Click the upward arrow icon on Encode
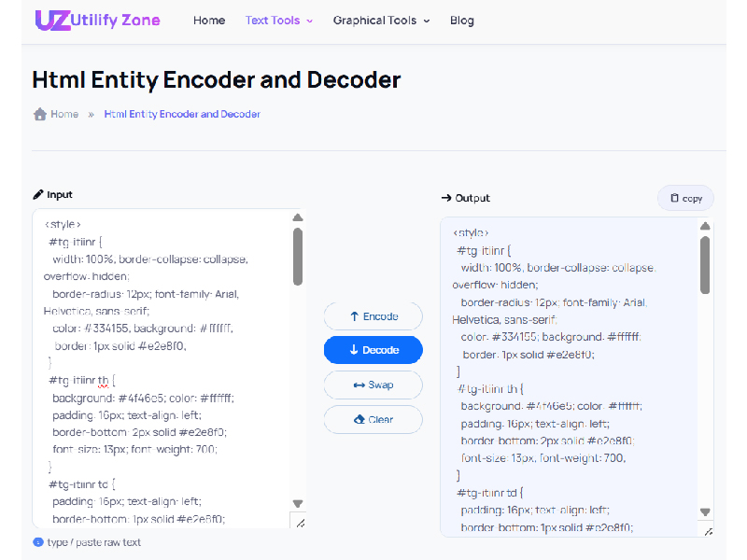The image size is (747, 560). (x=353, y=315)
